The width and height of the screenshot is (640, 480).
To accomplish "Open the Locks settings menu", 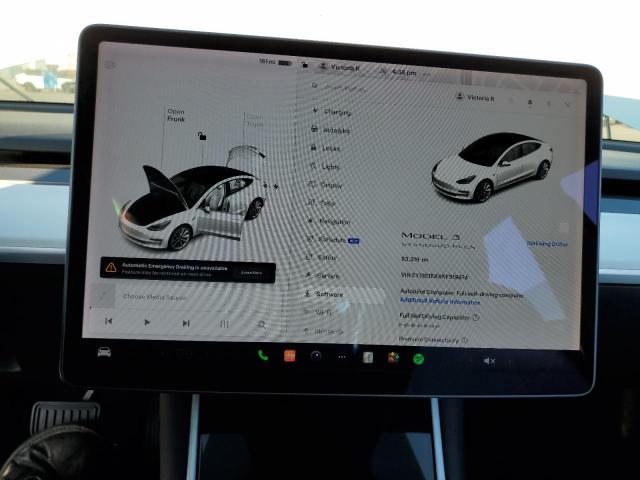I will coord(325,148).
